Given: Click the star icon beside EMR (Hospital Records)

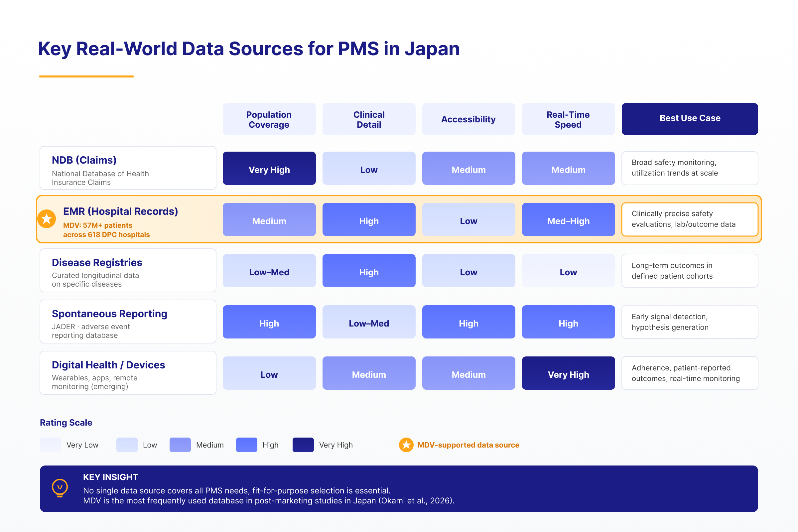Looking at the screenshot, I should (x=47, y=219).
